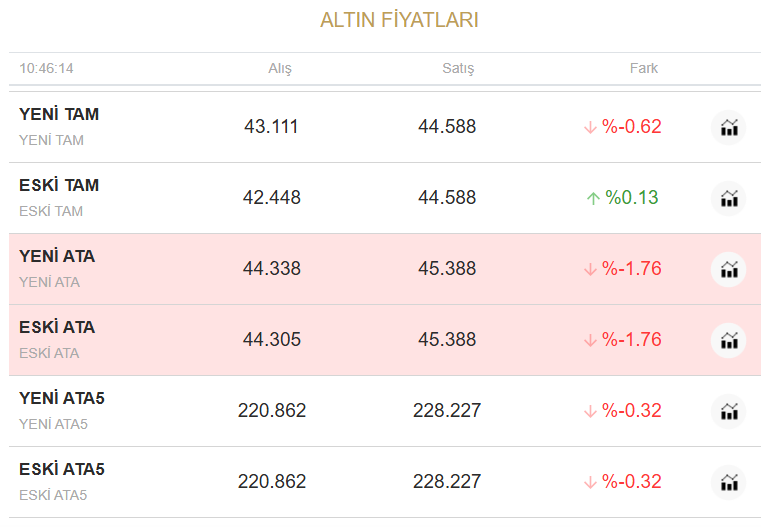Image resolution: width=761 pixels, height=527 pixels.
Task: Click the Alış column header
Action: coord(280,69)
